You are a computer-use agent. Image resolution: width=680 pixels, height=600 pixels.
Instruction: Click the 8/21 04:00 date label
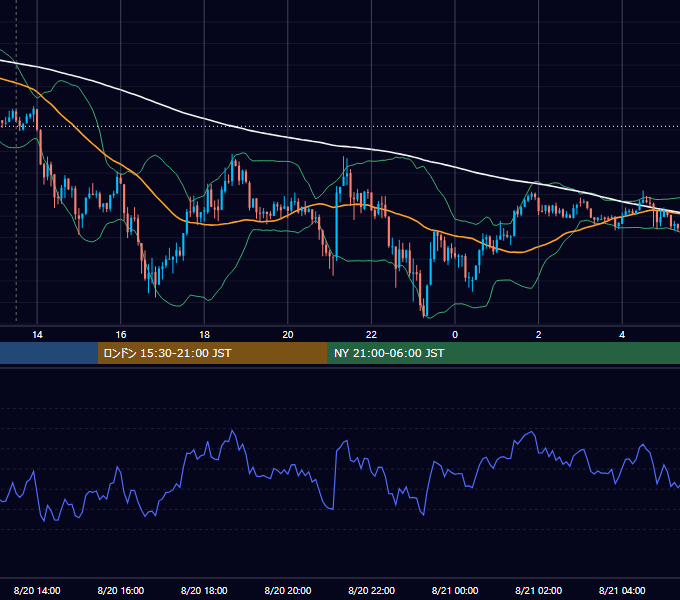click(622, 590)
